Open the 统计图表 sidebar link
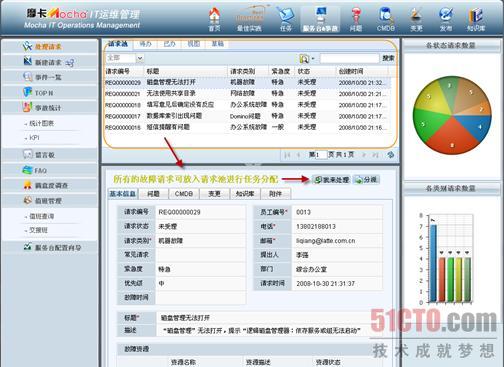The width and height of the screenshot is (504, 367). click(42, 123)
